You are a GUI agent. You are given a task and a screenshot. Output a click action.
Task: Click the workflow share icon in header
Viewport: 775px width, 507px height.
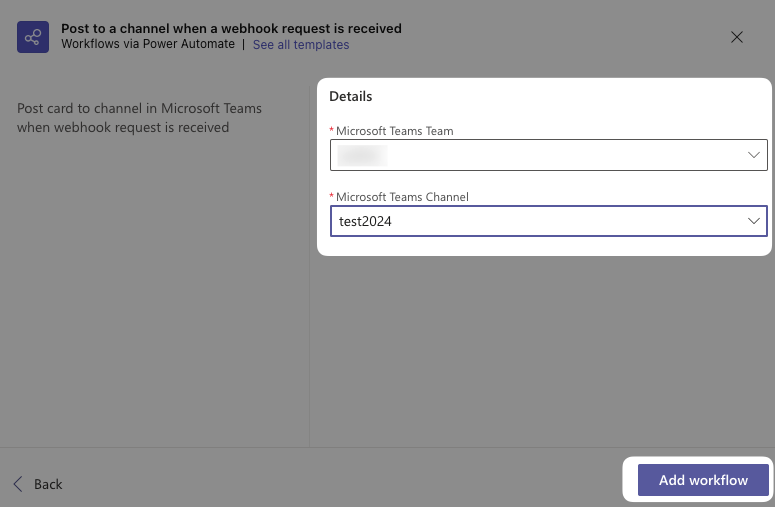[33, 37]
